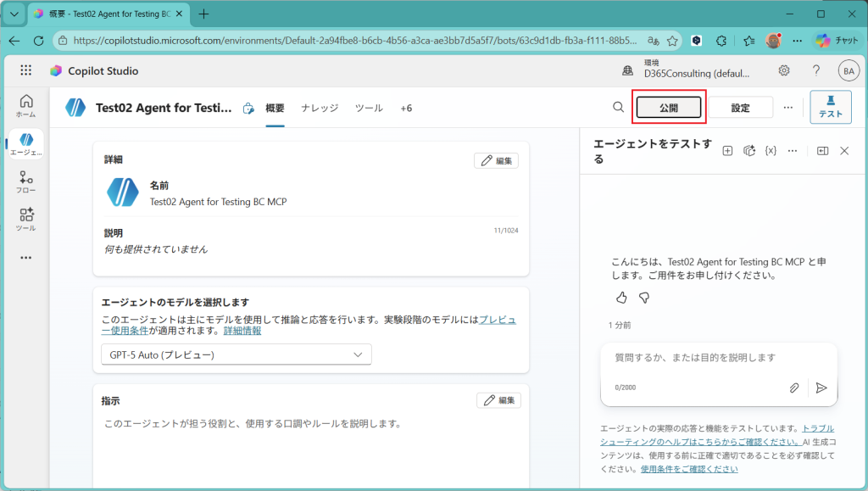Screen dimensions: 868x491
Task: Click the thumbs down icon under greeting
Action: (644, 298)
